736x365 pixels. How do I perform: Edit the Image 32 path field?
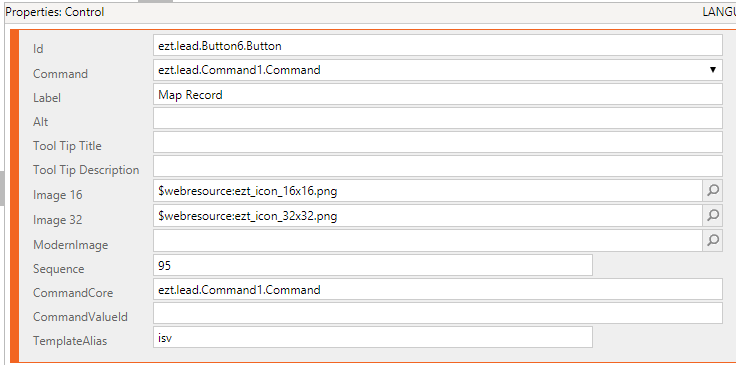click(427, 215)
